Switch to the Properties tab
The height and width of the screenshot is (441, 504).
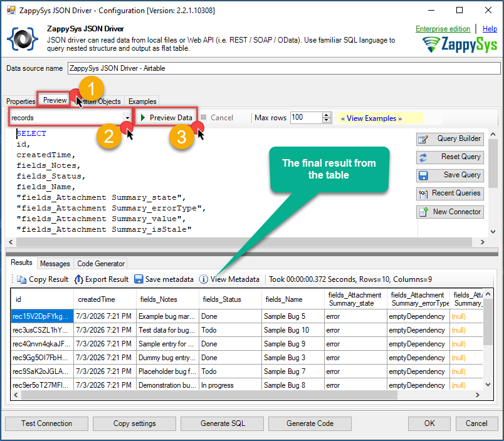[x=21, y=101]
